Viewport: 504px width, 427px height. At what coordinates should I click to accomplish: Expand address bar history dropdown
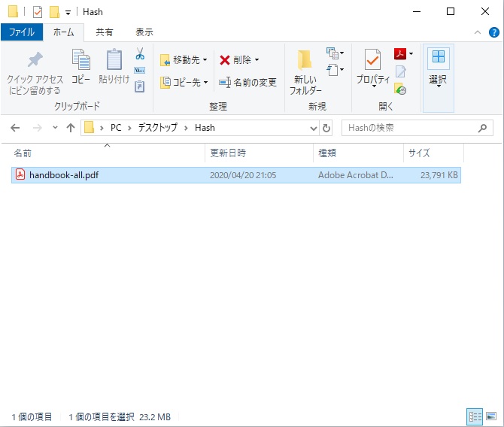[314, 129]
